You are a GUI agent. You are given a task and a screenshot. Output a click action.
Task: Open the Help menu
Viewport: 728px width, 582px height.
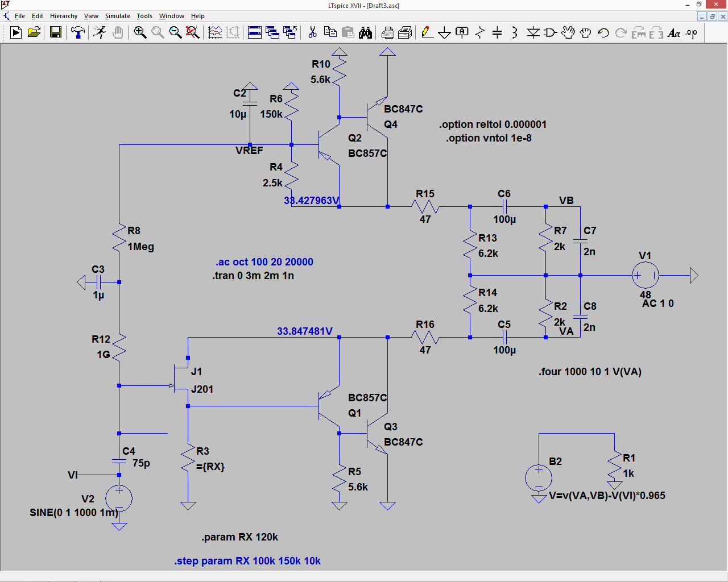[x=198, y=16]
